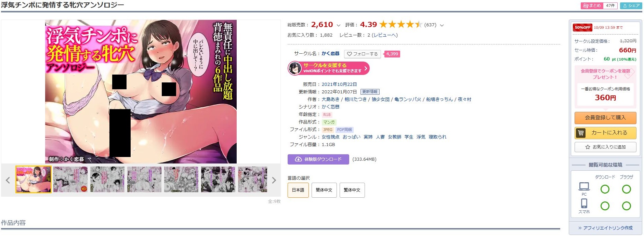Click the 更新情報 tag button
Viewport: 644px width, 236px height.
[370, 92]
